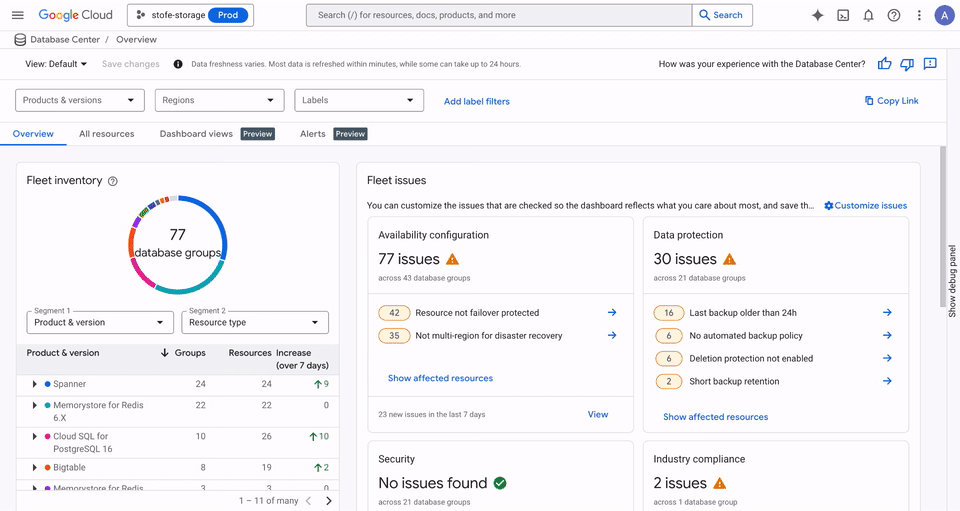The image size is (960, 511).
Task: Click the Fleet inventory help icon
Action: [x=113, y=181]
